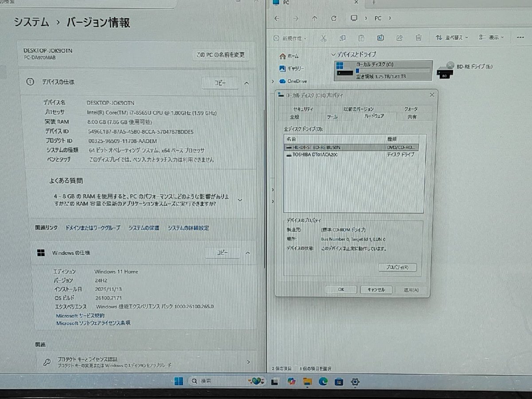Click the See more ellipsis in Explorer toolbar
The width and height of the screenshot is (532, 399).
coord(520,38)
